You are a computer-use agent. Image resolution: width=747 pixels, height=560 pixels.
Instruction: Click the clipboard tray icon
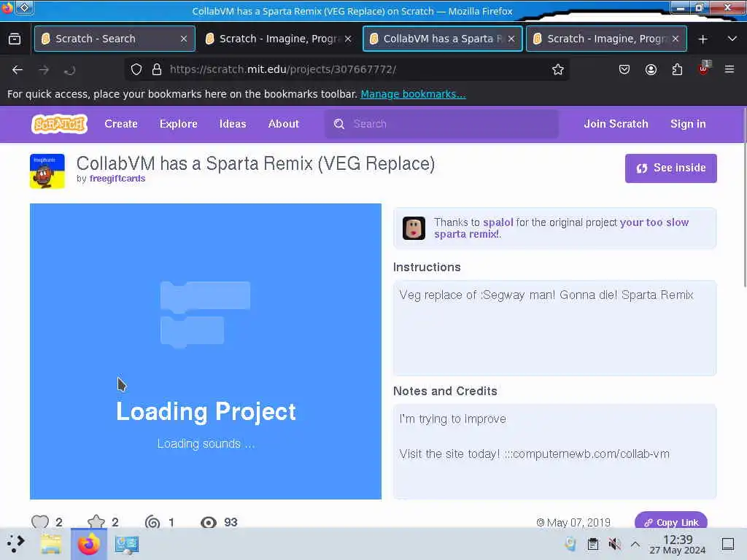coord(592,544)
